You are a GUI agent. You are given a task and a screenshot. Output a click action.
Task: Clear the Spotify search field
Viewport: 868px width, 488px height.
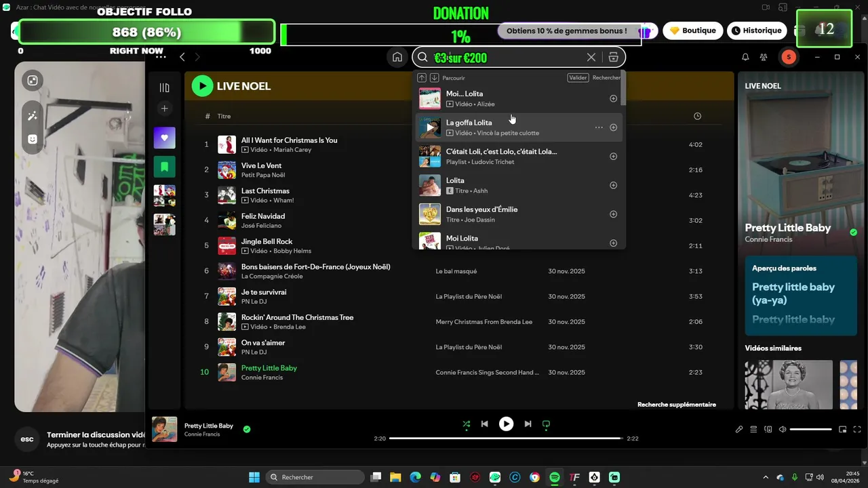(x=591, y=58)
